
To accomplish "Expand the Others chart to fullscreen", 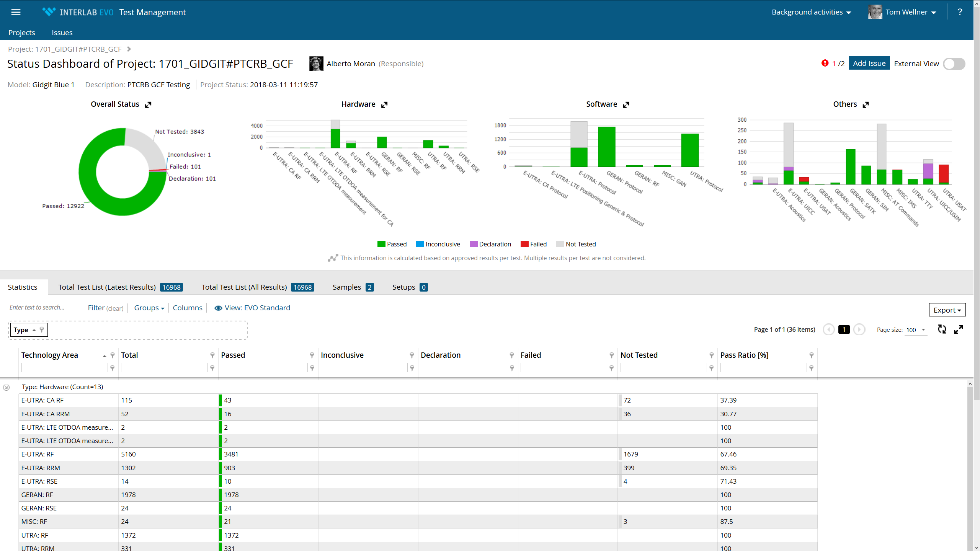I will [866, 104].
